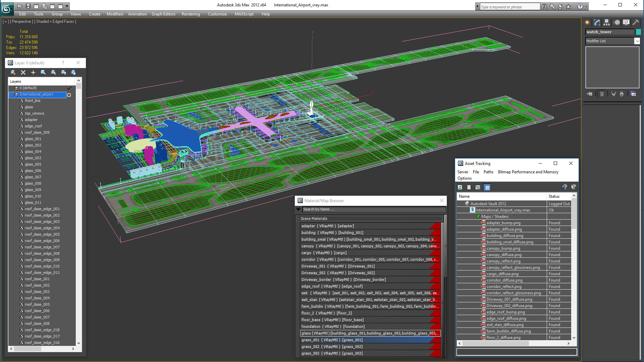This screenshot has width=644, height=362.
Task: Click the Layer dialog help question mark
Action: point(63,63)
